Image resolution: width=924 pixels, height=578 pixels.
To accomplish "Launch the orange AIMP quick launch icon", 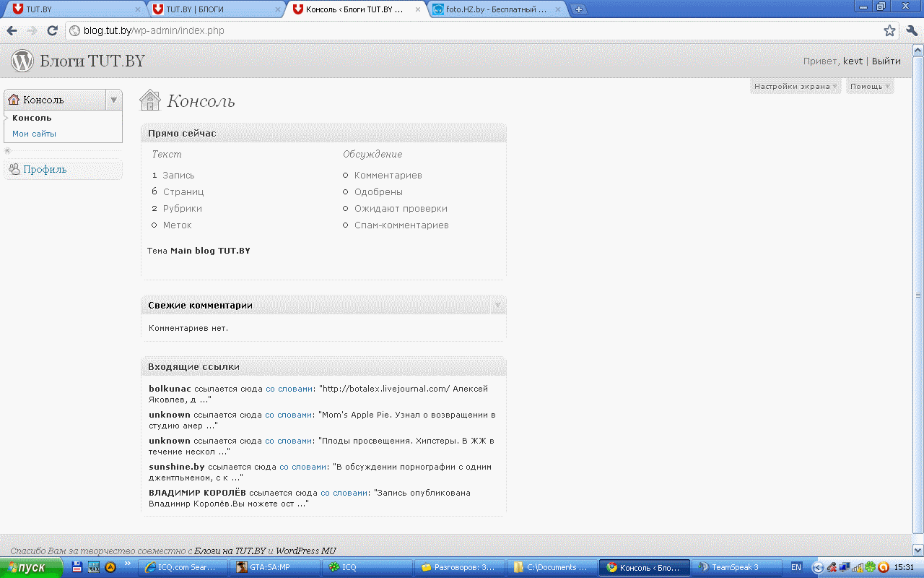I will pos(110,567).
